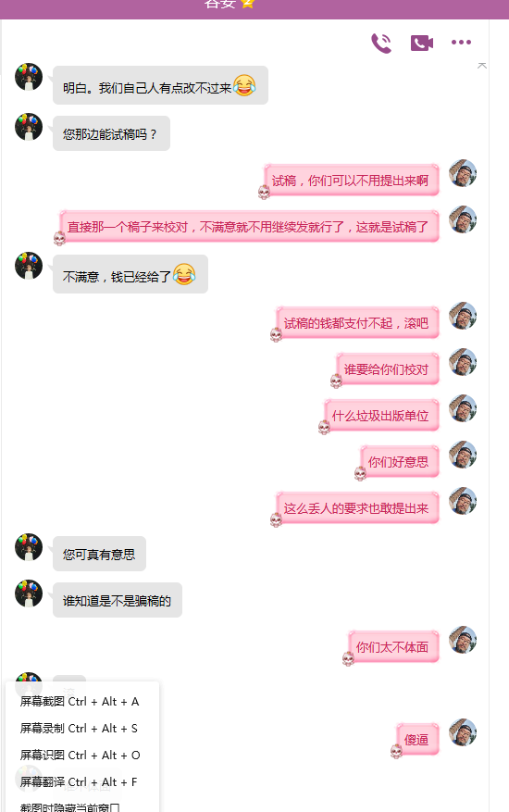This screenshot has height=812, width=509.
Task: Choose 屏幕识图 Ctrl + Alt + O option
Action: pyautogui.click(x=80, y=756)
